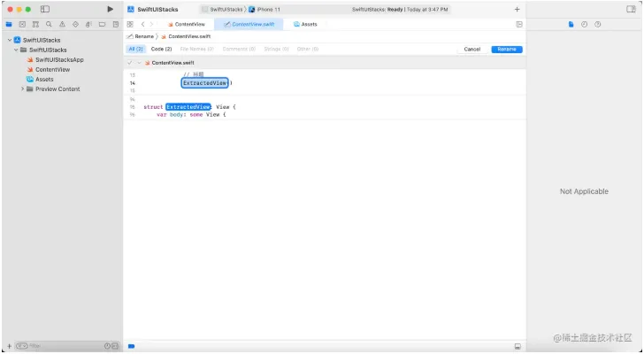Go back with the left chevron

(142, 24)
